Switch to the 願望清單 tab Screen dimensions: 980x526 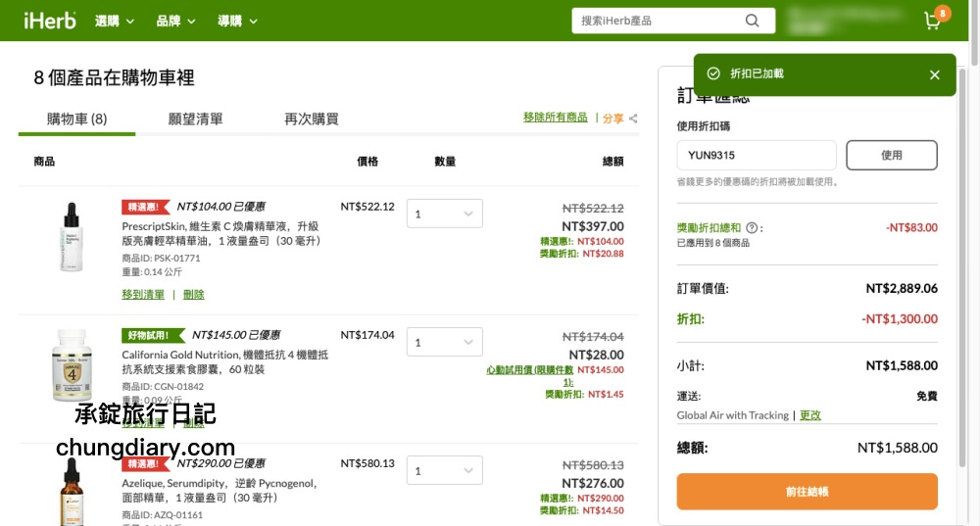click(x=196, y=119)
